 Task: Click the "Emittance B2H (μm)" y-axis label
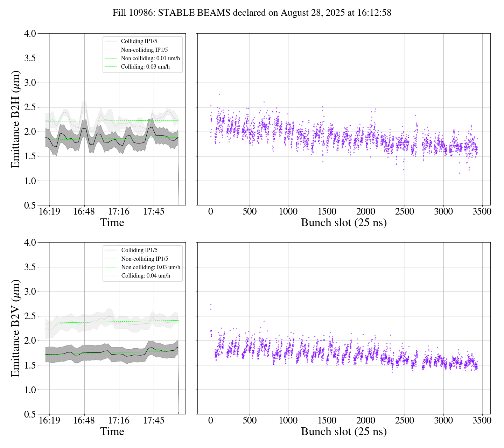click(x=15, y=119)
